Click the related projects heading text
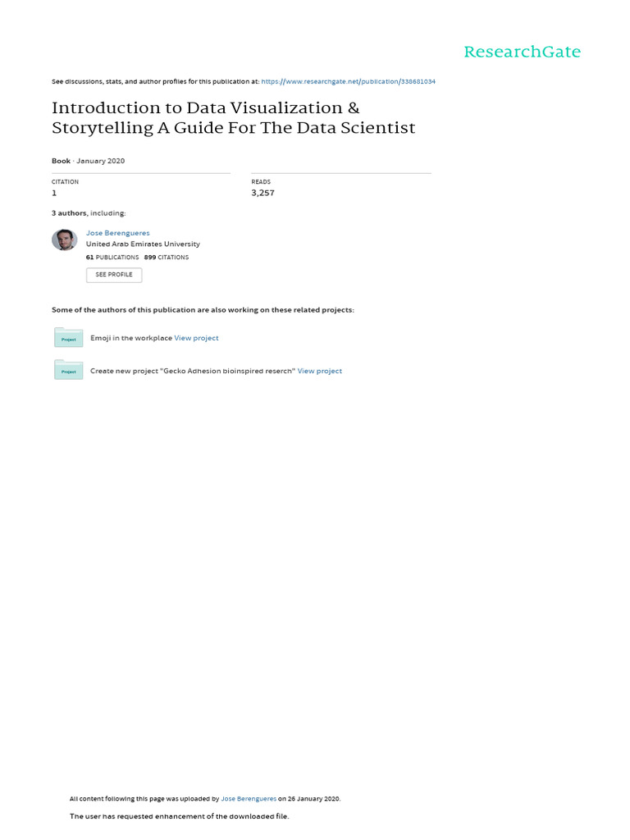This screenshot has width=630, height=840. click(x=203, y=310)
